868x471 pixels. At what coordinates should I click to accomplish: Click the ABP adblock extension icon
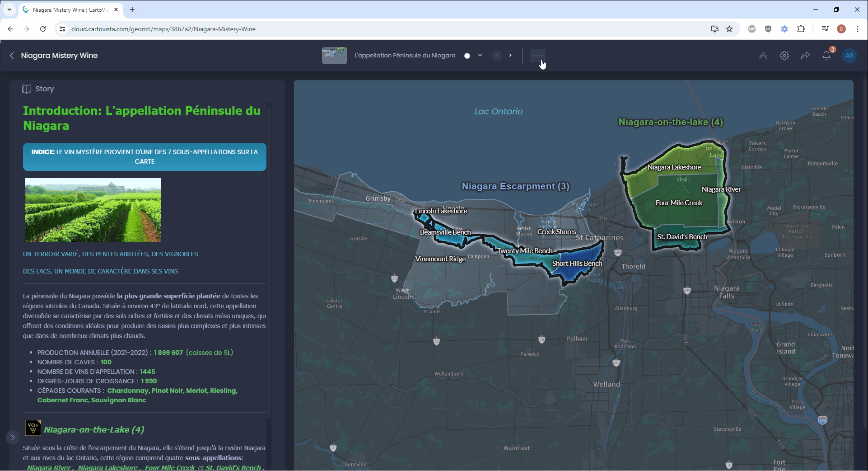coord(752,29)
